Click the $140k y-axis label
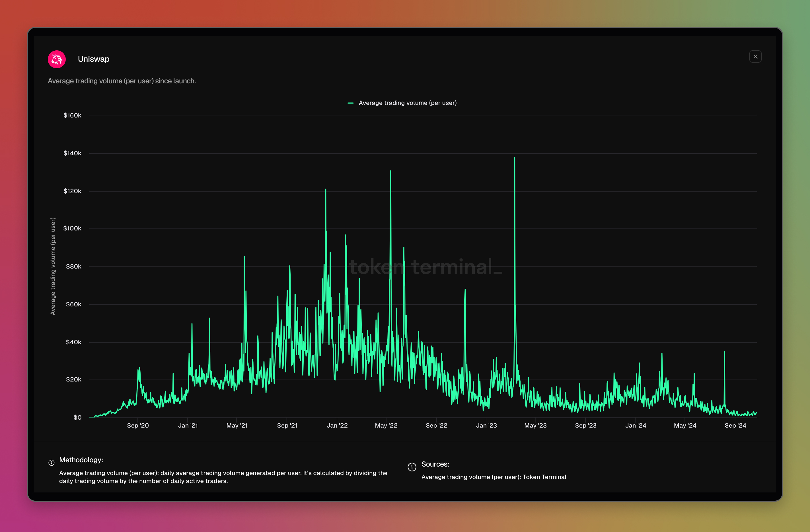Image resolution: width=810 pixels, height=532 pixels. pos(72,153)
